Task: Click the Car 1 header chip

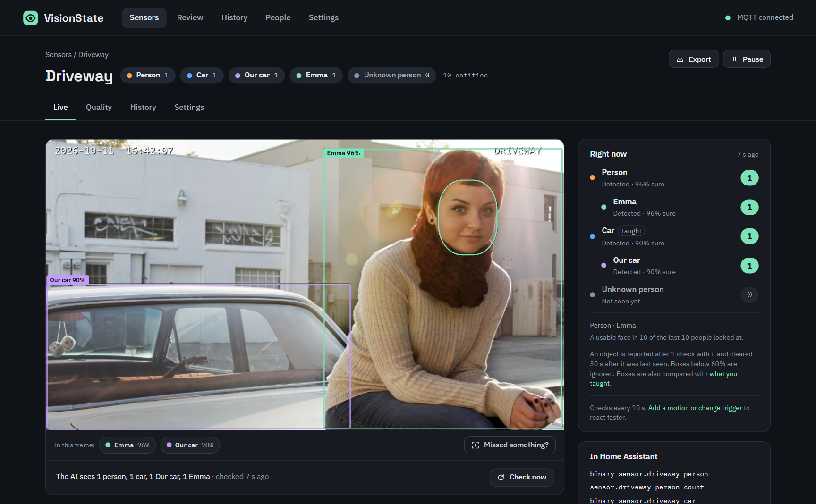Action: click(202, 75)
